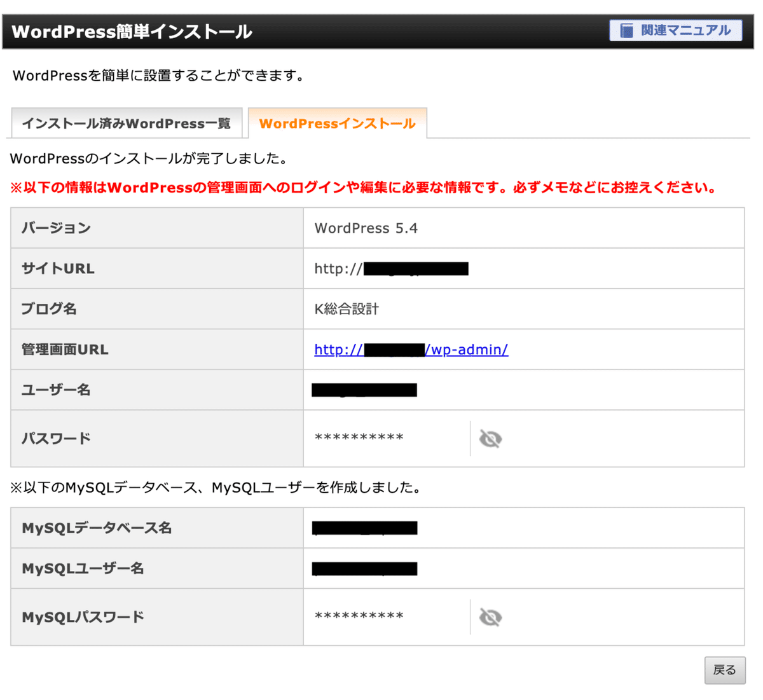Select the WordPressインストール tab
This screenshot has width=763, height=700.
(337, 123)
